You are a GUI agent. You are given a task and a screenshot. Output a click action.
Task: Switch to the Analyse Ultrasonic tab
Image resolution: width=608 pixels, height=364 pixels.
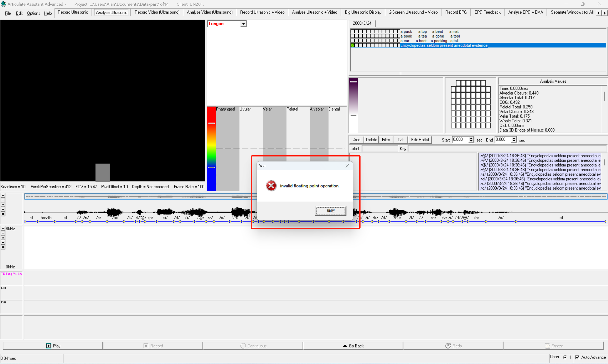[112, 12]
